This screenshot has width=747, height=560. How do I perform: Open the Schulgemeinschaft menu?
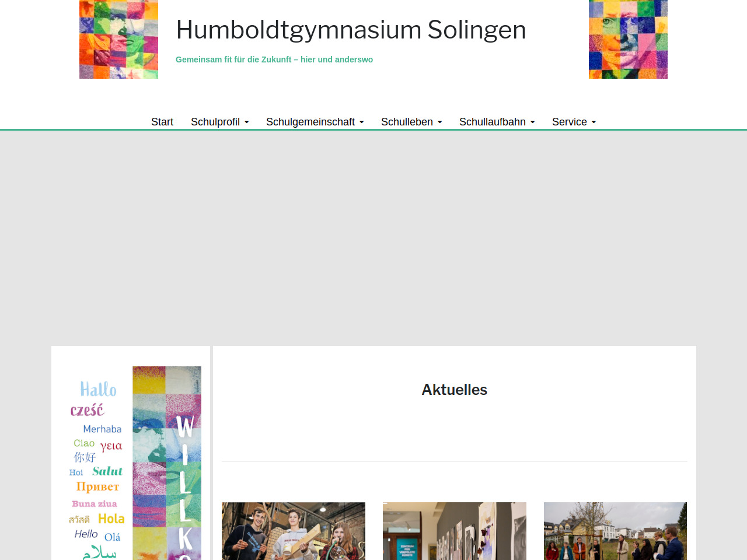pos(310,122)
